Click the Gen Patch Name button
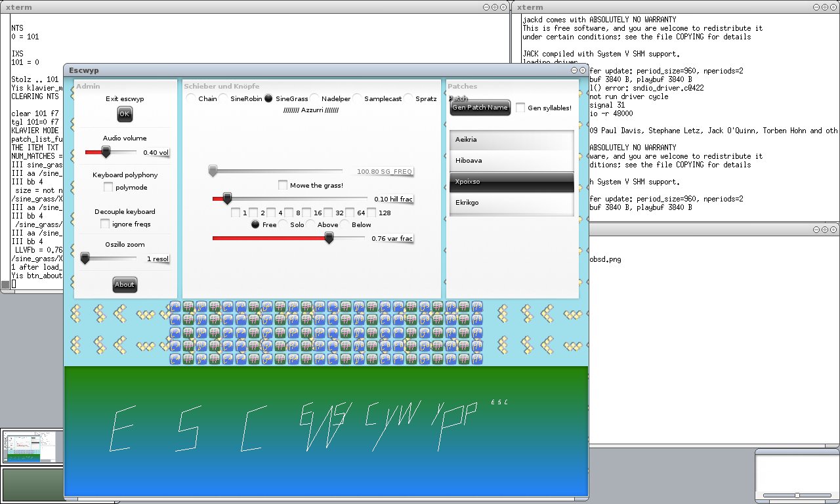This screenshot has height=504, width=840. pyautogui.click(x=480, y=108)
